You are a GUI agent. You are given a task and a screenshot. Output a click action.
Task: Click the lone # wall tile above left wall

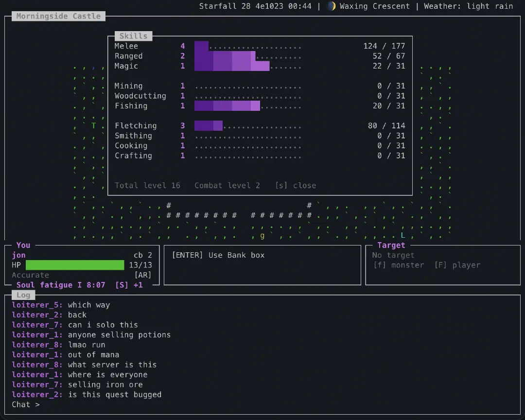pyautogui.click(x=169, y=205)
